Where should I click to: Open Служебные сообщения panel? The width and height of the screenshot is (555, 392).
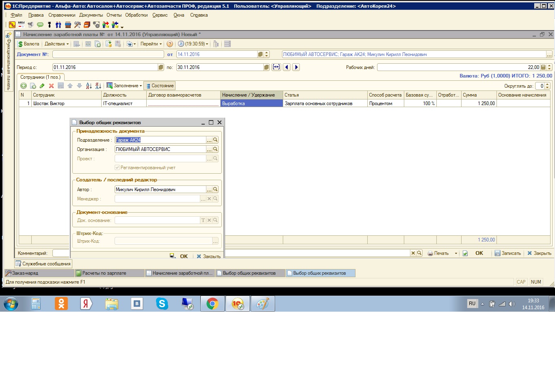click(43, 264)
